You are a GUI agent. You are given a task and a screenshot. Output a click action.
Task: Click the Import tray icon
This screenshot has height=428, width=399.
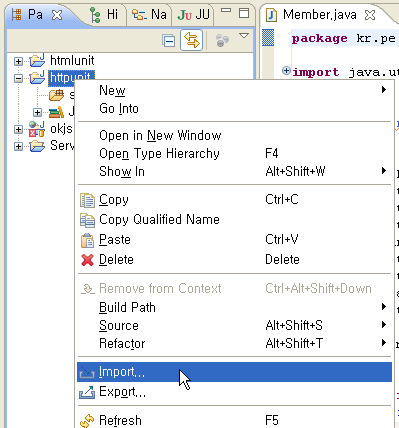click(87, 373)
